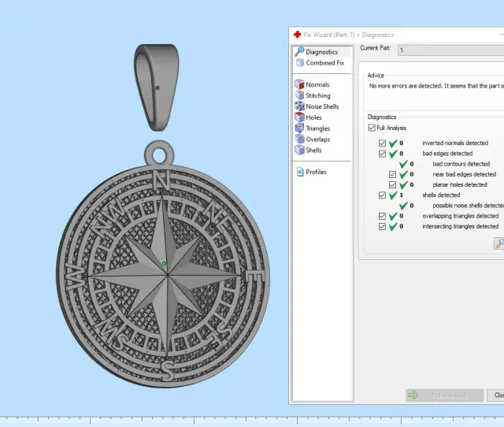The height and width of the screenshot is (427, 504).
Task: Click the Stitching cube icon
Action: (x=299, y=95)
